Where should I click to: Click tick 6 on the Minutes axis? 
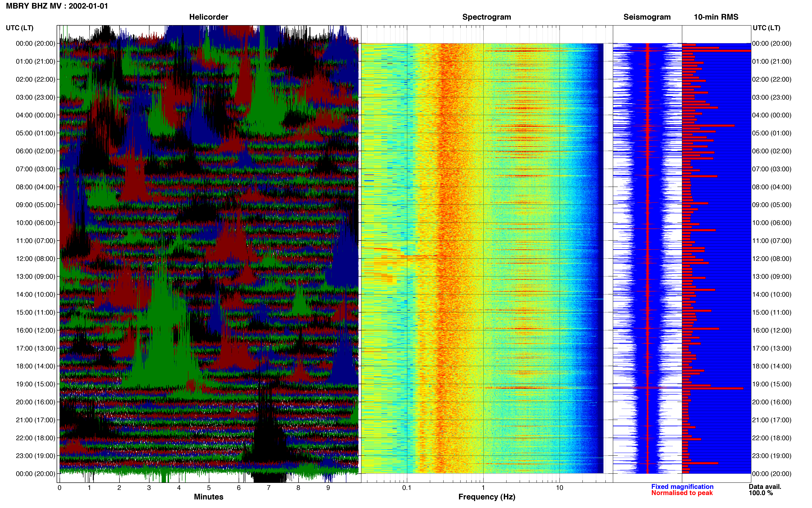click(239, 488)
